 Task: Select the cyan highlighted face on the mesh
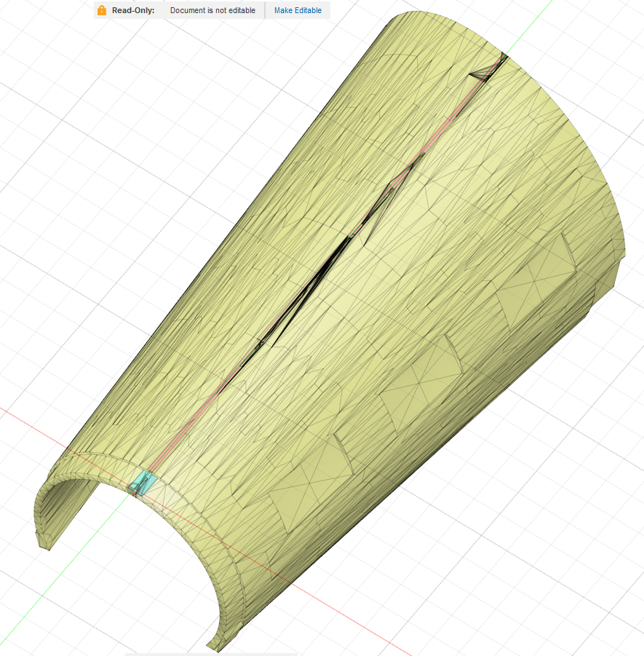pos(142,483)
